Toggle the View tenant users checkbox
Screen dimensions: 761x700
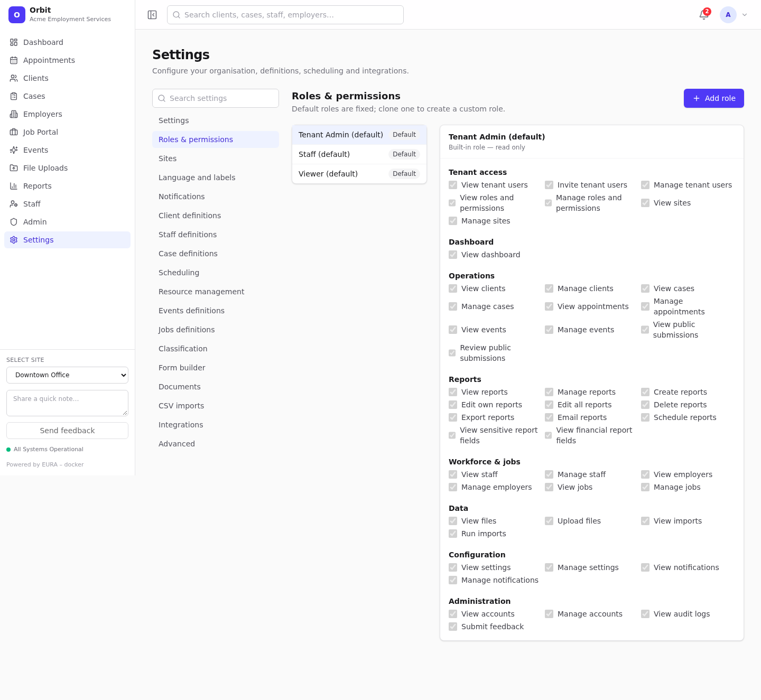pos(453,185)
